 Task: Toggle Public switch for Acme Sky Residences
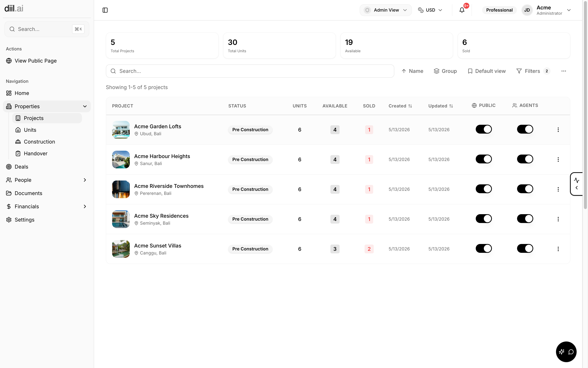coord(483,219)
